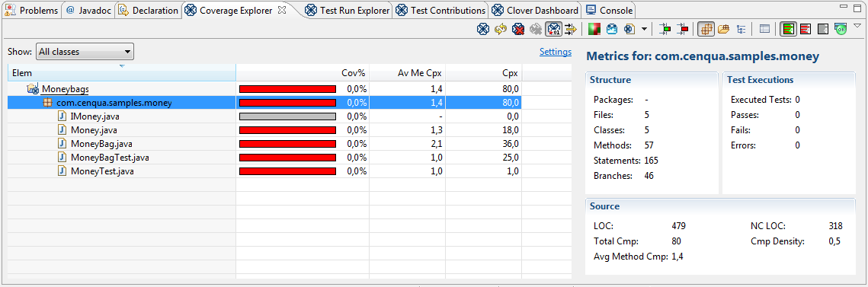This screenshot has width=868, height=287.
Task: Refresh coverage data with yellow arrows icon
Action: point(501,29)
